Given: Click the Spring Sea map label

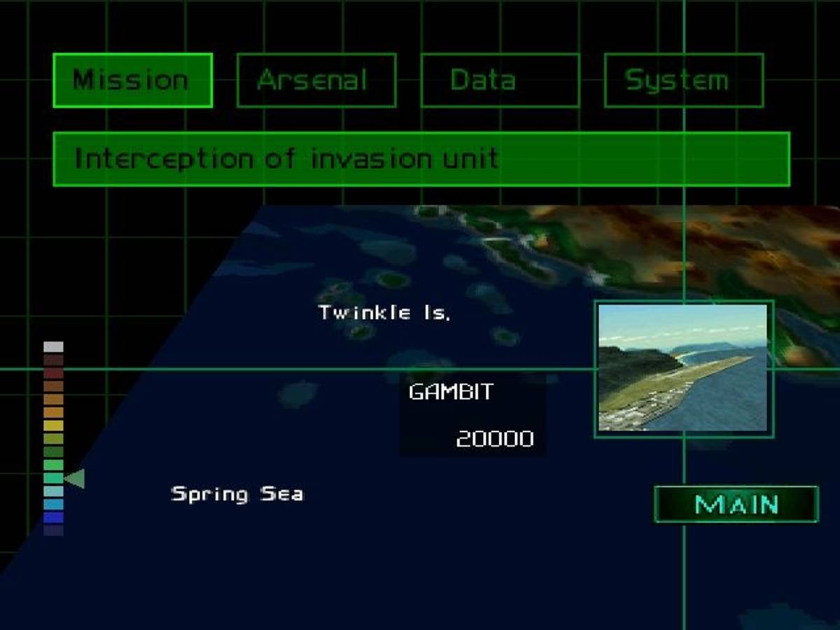Looking at the screenshot, I should pyautogui.click(x=237, y=494).
